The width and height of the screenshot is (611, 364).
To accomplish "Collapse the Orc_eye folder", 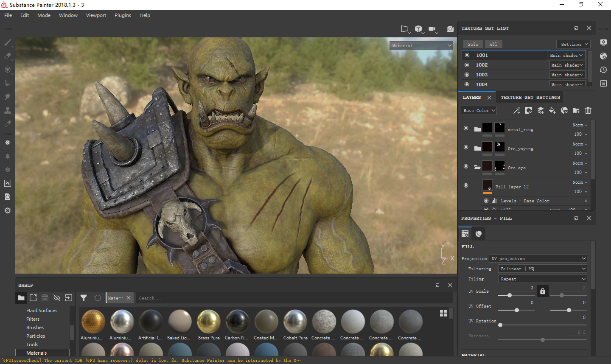I will coord(477,167).
